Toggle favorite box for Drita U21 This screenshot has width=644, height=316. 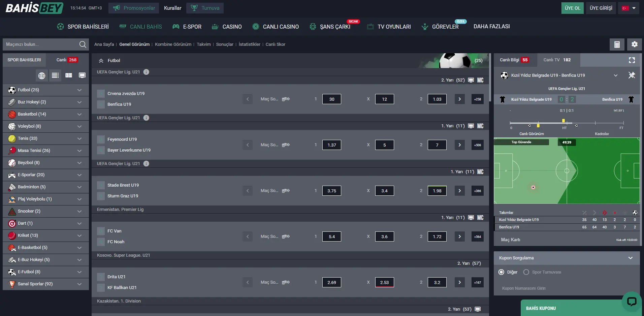[101, 277]
